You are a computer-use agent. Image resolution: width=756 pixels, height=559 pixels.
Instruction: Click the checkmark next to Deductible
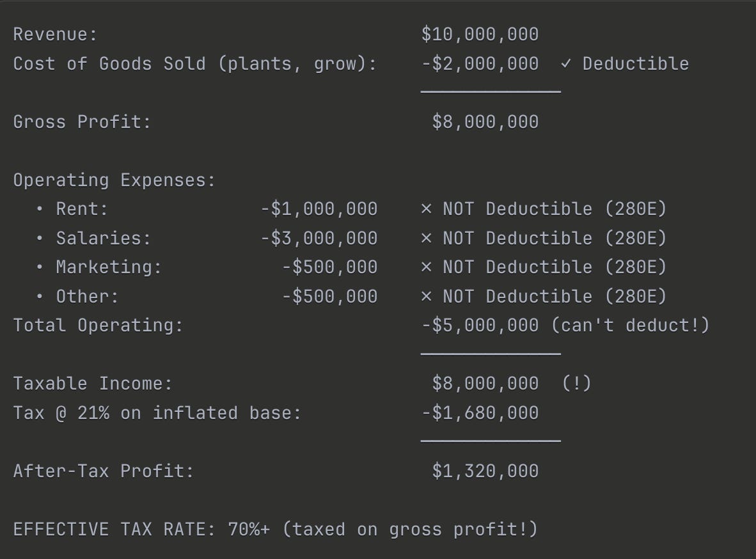(x=566, y=64)
